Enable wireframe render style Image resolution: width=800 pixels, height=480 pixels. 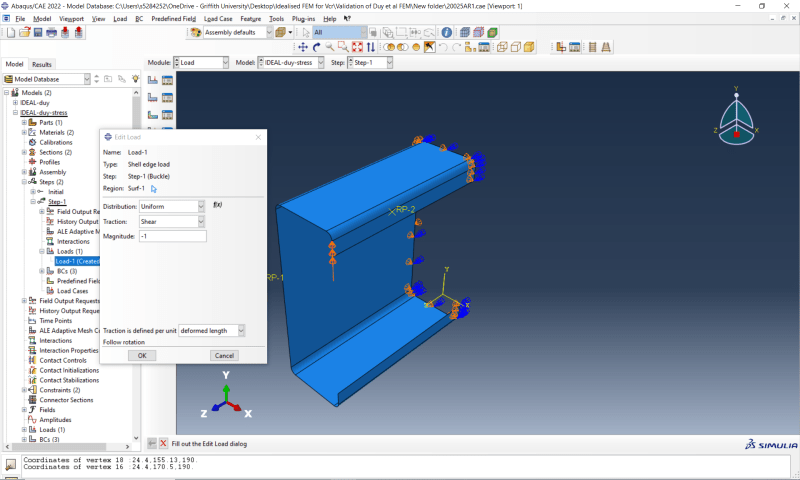(x=502, y=47)
